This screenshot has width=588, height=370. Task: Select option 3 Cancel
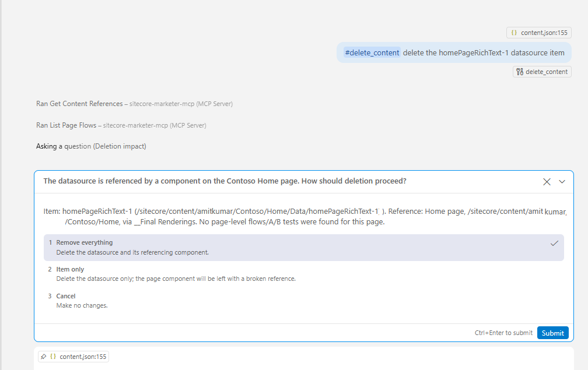304,301
